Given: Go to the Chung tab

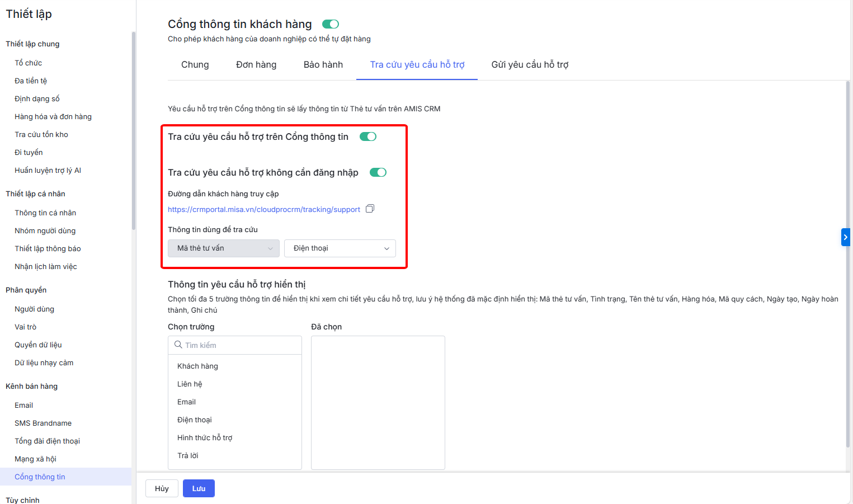Looking at the screenshot, I should pos(195,65).
